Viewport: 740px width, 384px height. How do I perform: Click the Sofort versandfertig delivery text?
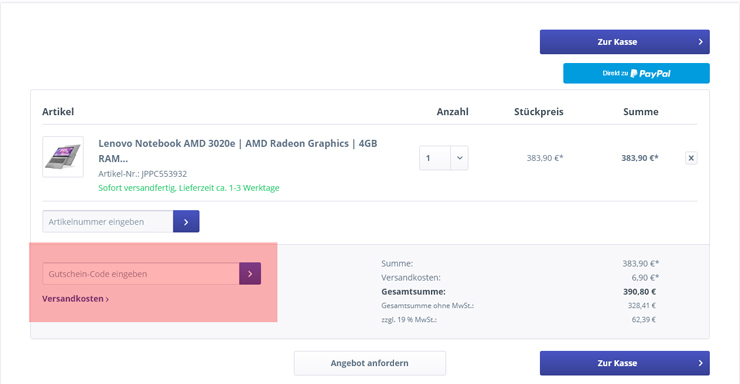(x=189, y=188)
